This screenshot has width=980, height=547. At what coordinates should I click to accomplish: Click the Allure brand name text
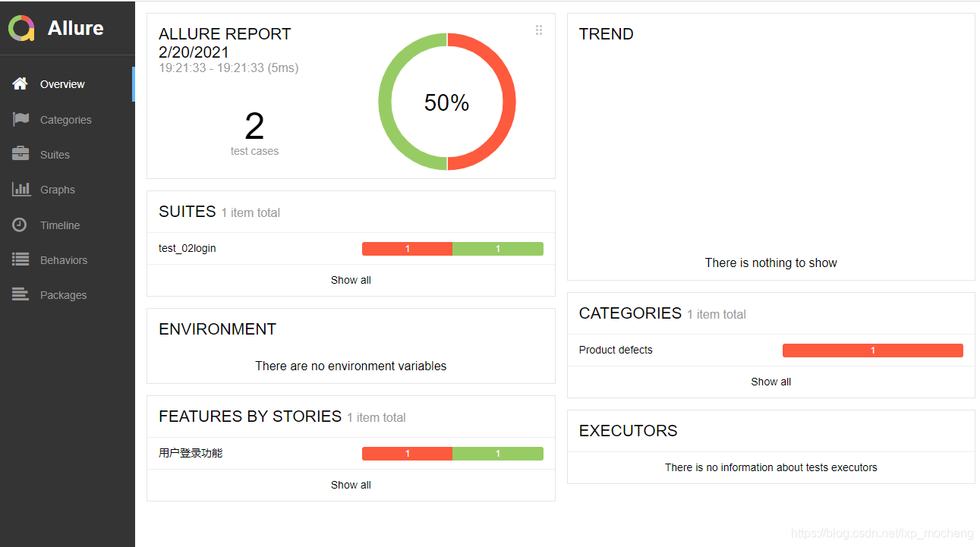click(76, 28)
